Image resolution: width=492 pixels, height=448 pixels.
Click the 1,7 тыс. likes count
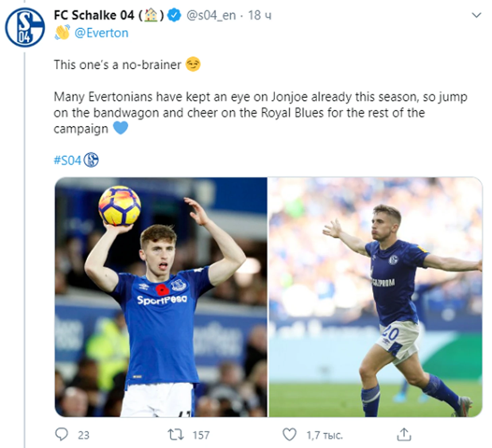pyautogui.click(x=324, y=435)
